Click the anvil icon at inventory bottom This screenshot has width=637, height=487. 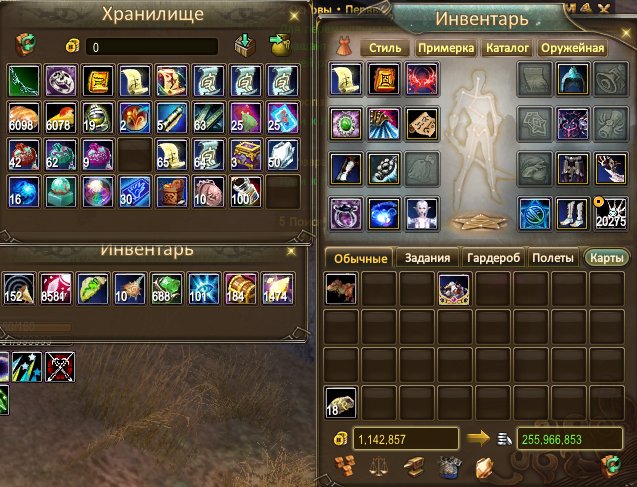tap(414, 467)
